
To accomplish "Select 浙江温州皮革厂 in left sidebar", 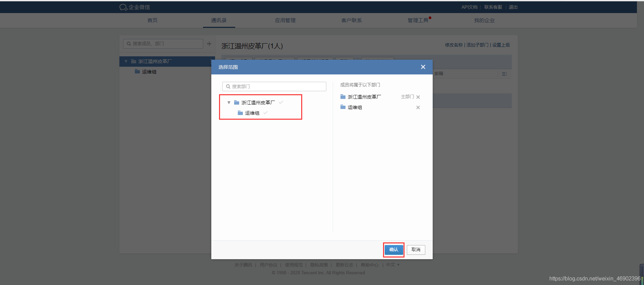I will (x=167, y=61).
